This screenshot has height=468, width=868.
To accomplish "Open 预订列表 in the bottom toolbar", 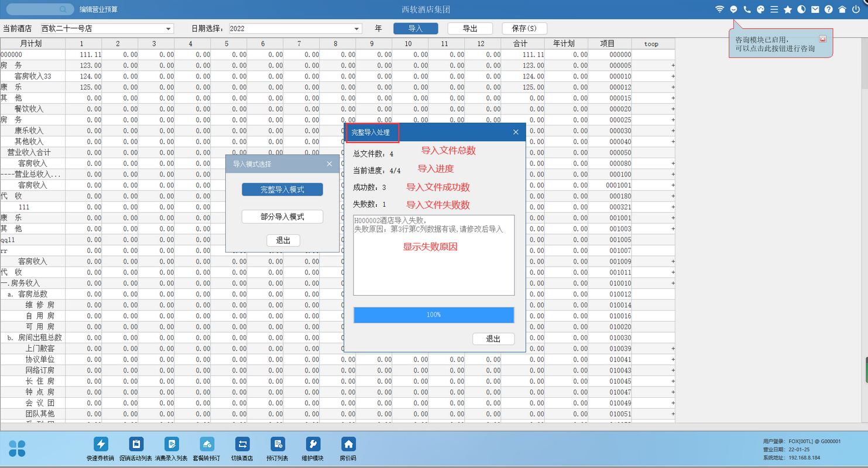I will [x=277, y=449].
